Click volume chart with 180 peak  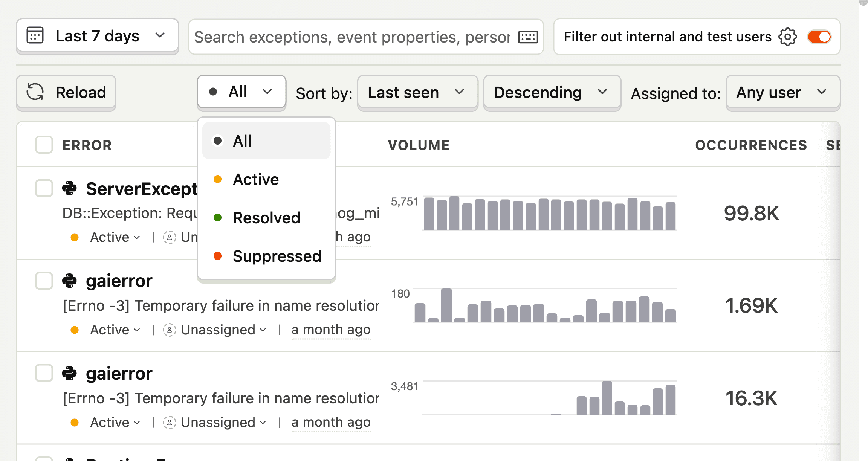pos(545,305)
